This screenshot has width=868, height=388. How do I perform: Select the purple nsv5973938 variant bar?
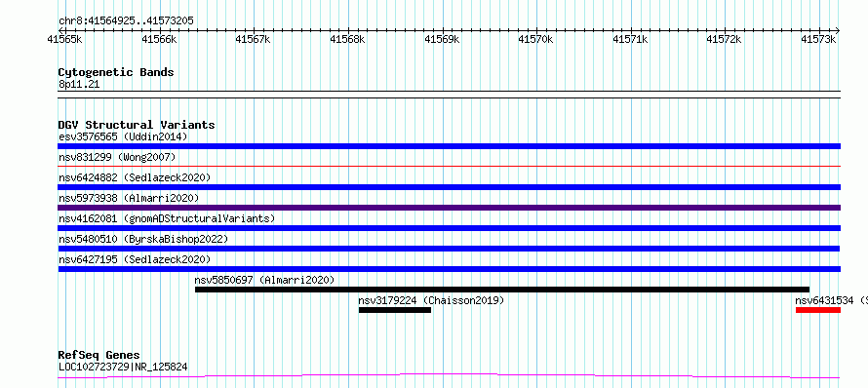click(449, 208)
